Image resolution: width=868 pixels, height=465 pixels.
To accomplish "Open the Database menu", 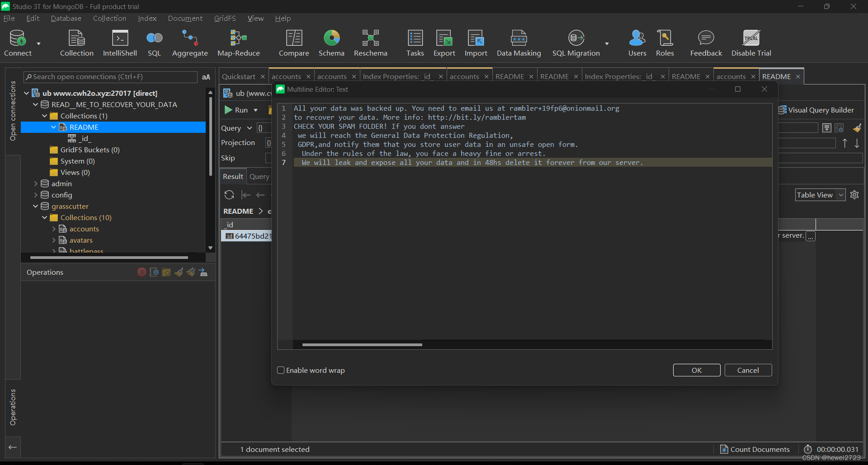I will [66, 18].
